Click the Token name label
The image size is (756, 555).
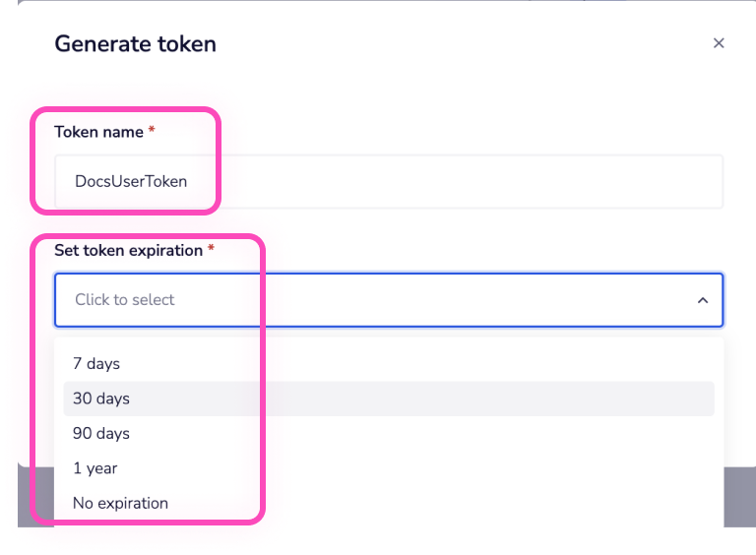click(x=98, y=132)
